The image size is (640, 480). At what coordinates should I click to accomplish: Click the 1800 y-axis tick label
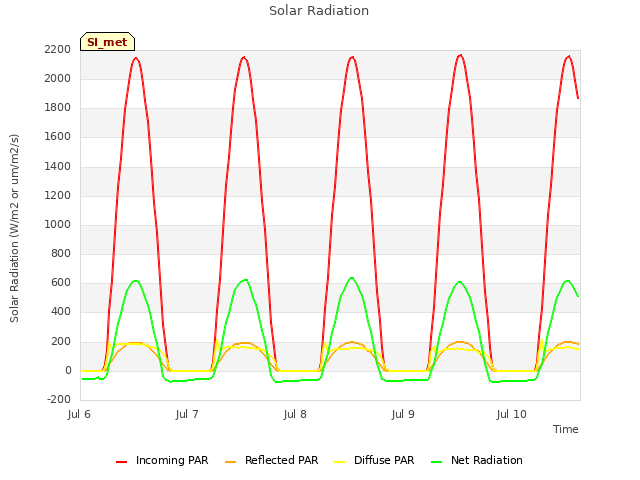click(x=58, y=108)
